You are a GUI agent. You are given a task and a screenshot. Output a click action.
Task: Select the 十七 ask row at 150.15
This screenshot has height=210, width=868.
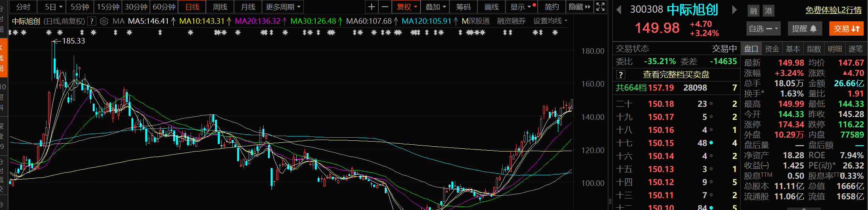(x=676, y=143)
